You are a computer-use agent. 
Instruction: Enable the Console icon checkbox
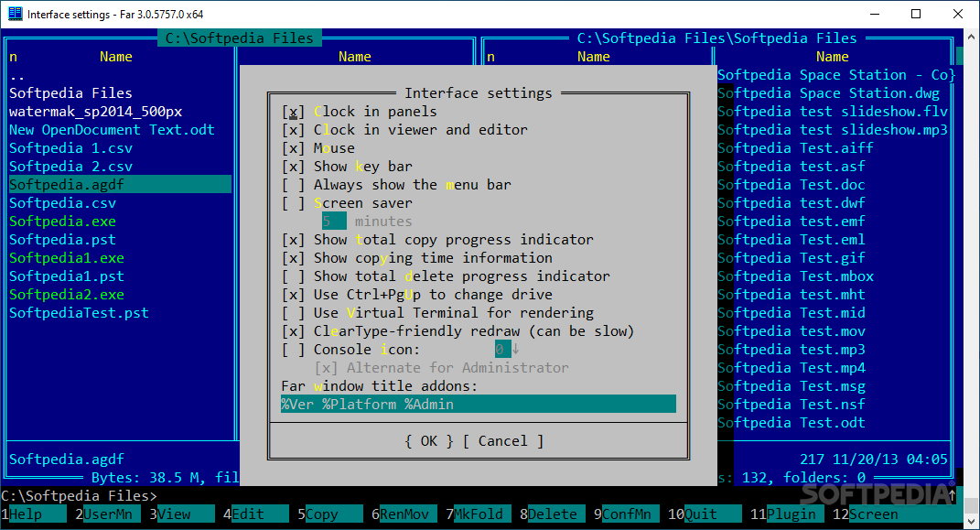pos(293,350)
